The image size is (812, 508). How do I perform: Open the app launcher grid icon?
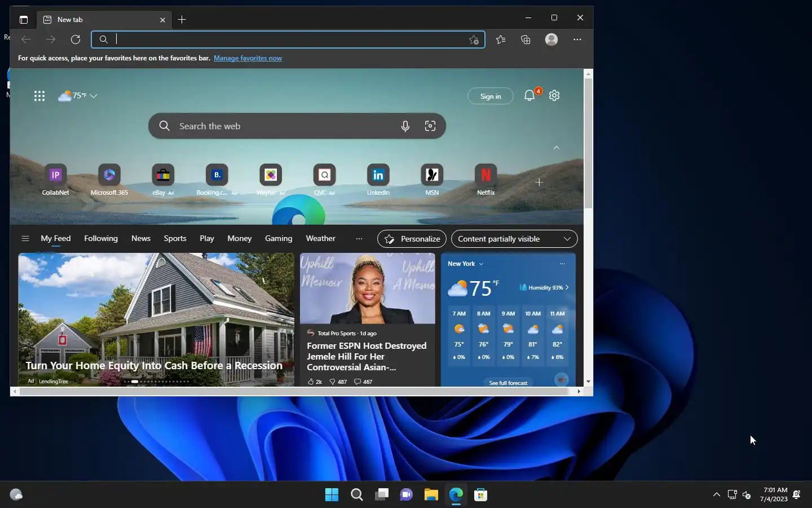(39, 96)
